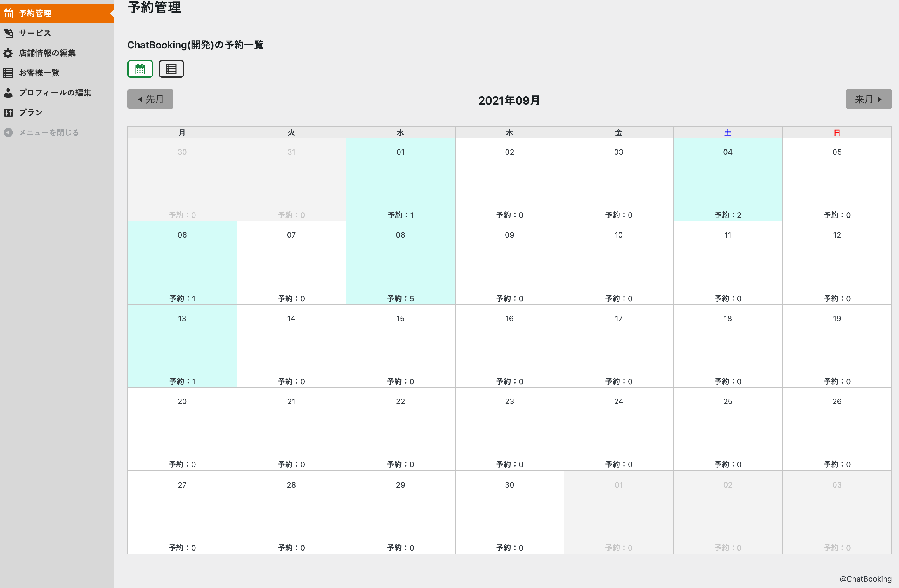This screenshot has width=899, height=588.
Task: Select September 26 cell
Action: point(837,429)
